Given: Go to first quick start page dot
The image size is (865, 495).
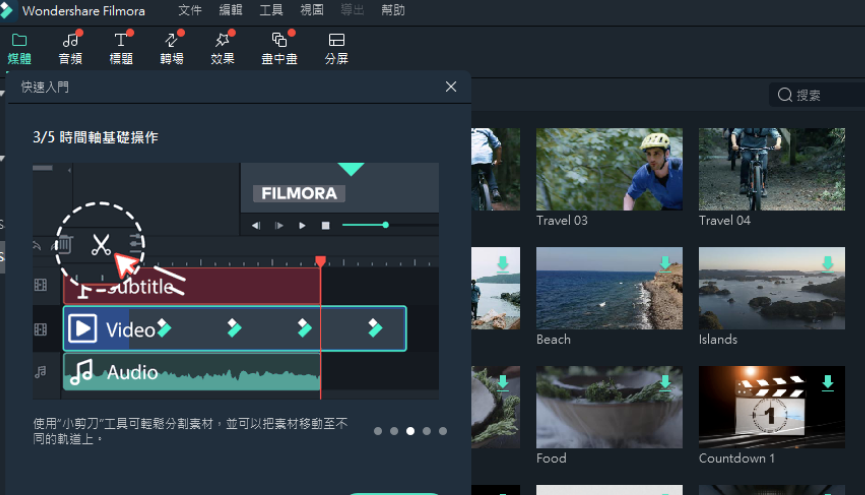Looking at the screenshot, I should pyautogui.click(x=378, y=431).
